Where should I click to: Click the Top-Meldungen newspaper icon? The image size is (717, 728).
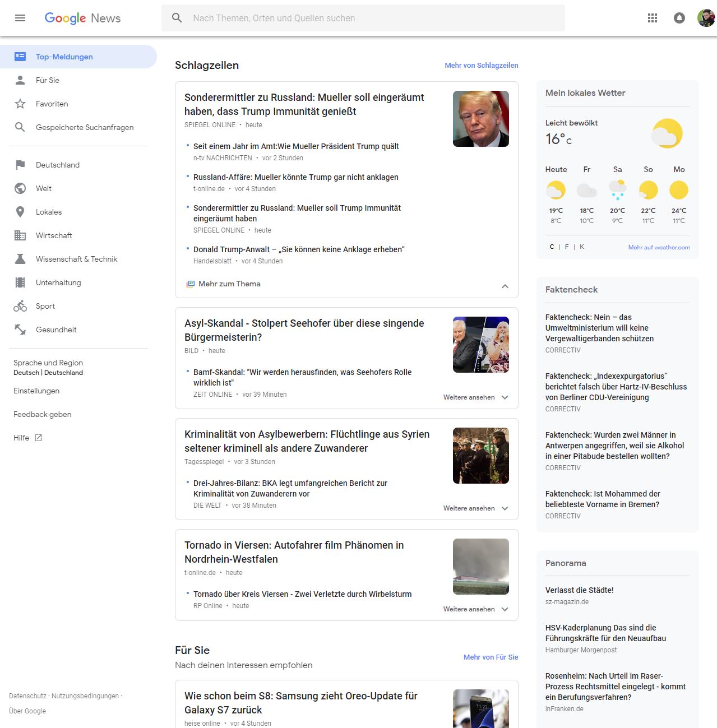[x=20, y=57]
